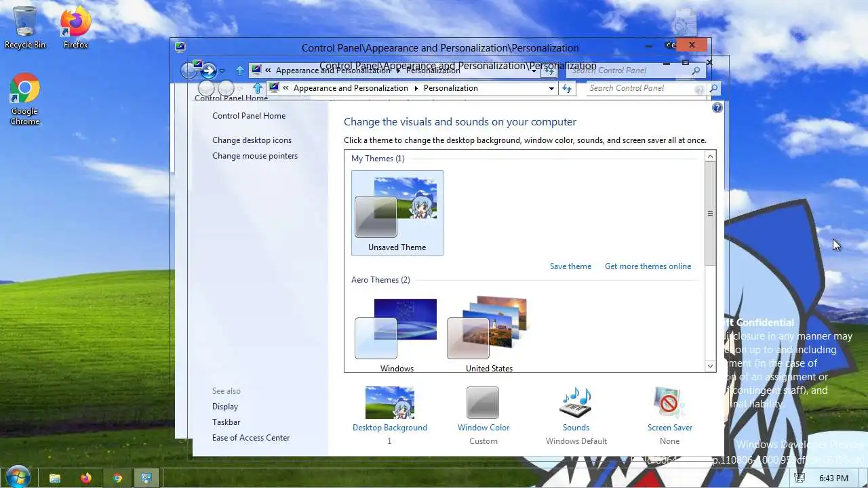Apply the Windows Aero theme

click(397, 334)
